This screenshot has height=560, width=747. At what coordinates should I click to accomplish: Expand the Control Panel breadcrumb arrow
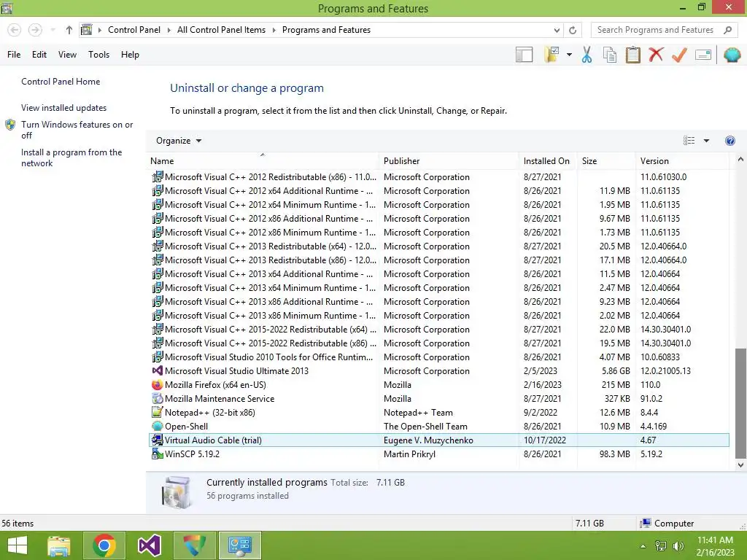tap(169, 30)
